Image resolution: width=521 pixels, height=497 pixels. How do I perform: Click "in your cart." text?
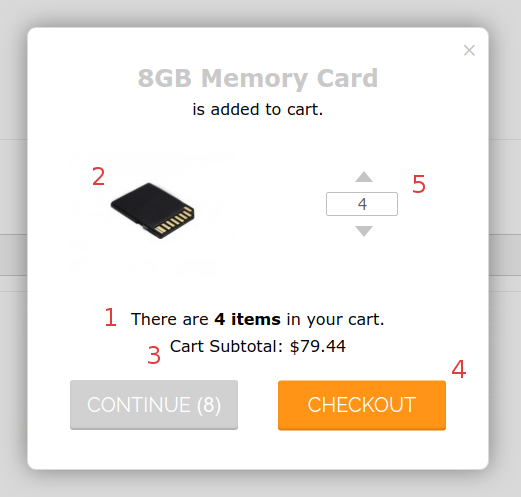tap(335, 319)
